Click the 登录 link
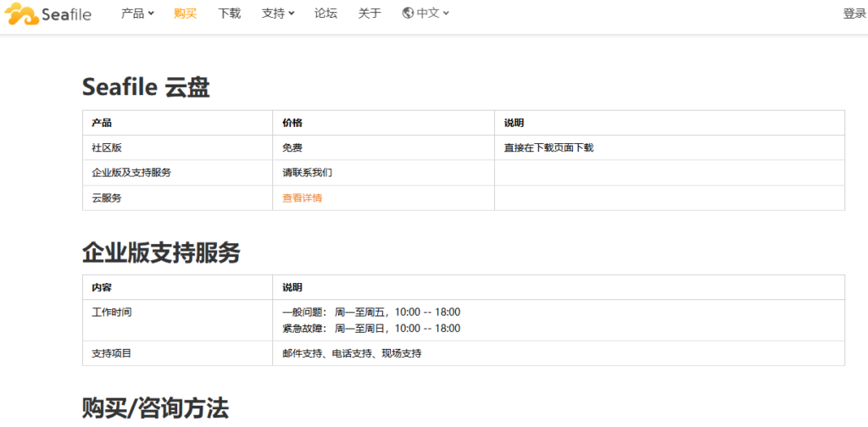Image resolution: width=868 pixels, height=427 pixels. (x=854, y=14)
